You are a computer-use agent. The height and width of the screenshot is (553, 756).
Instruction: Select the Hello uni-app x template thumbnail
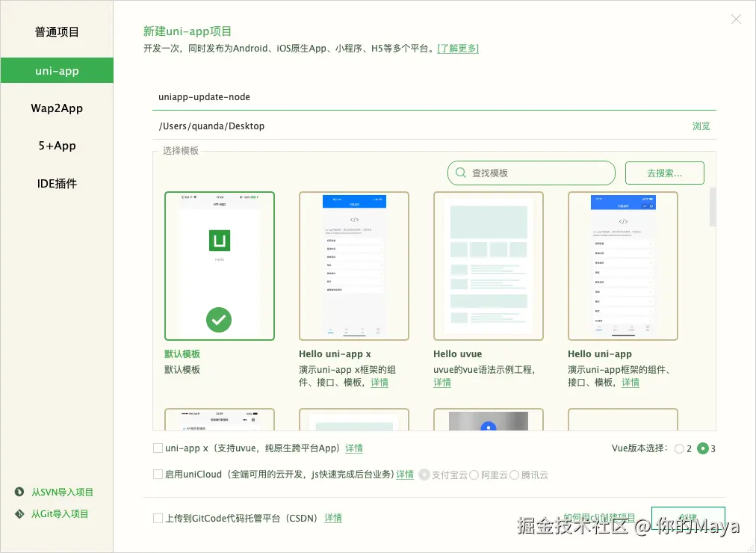click(354, 266)
